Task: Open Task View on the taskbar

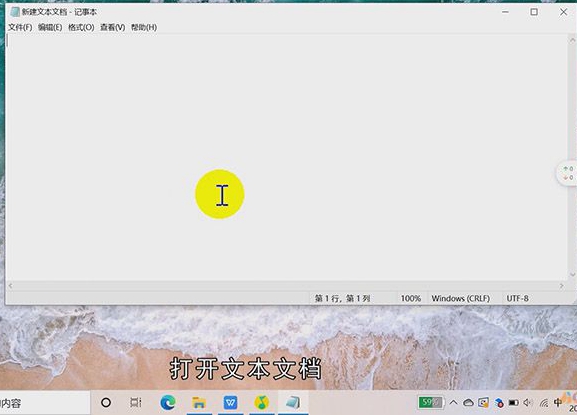Action: click(136, 402)
